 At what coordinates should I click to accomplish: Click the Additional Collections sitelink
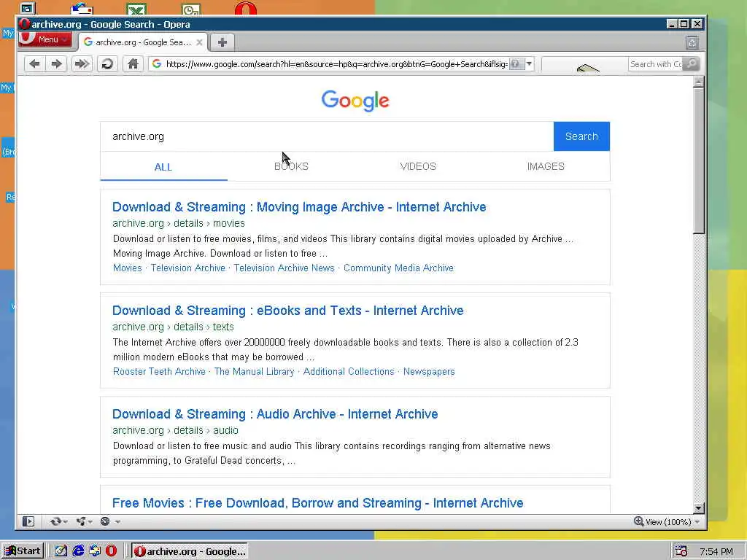point(349,371)
